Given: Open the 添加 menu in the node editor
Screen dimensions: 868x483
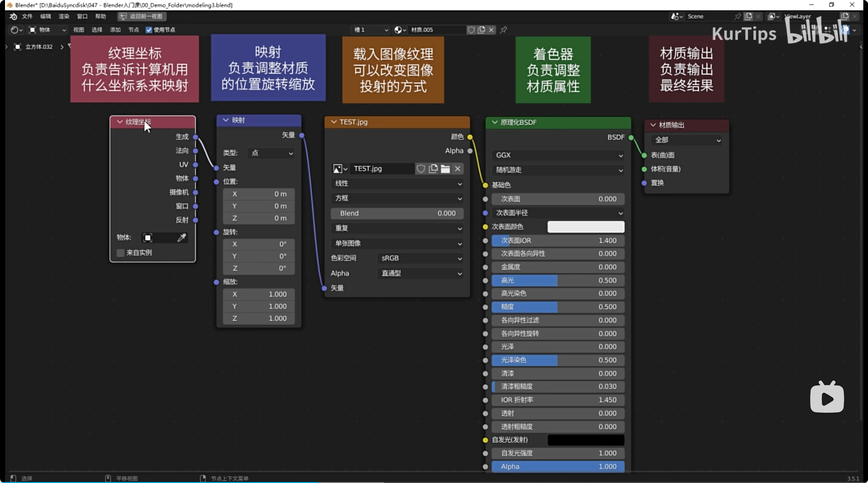Looking at the screenshot, I should click(115, 30).
